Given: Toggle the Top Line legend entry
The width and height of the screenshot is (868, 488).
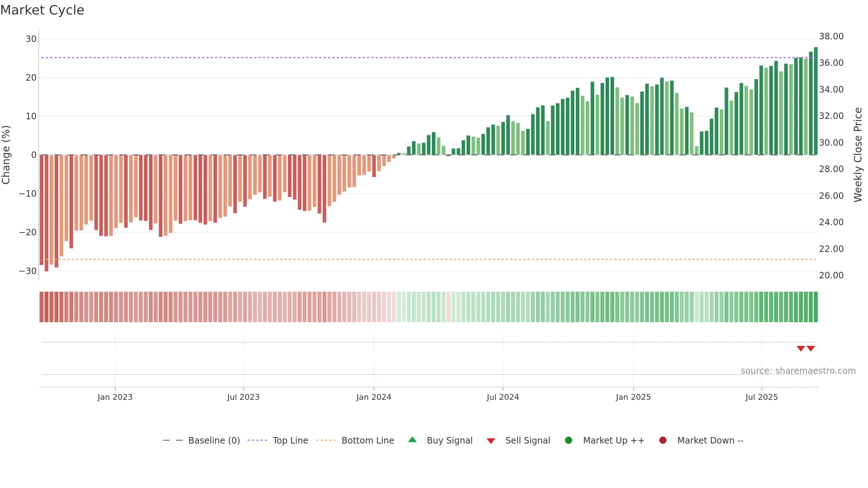Looking at the screenshot, I should point(278,440).
